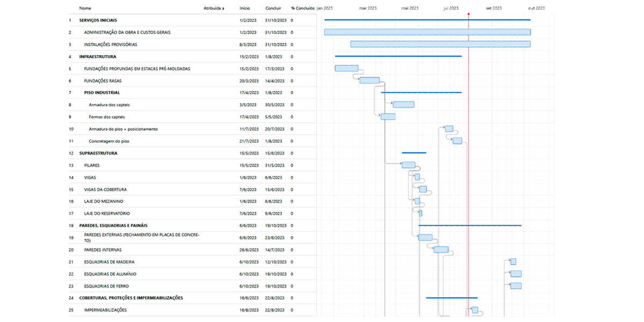Click the "mai 2023" timeline month label
Image resolution: width=644 pixels, height=322 pixels.
[x=410, y=8]
